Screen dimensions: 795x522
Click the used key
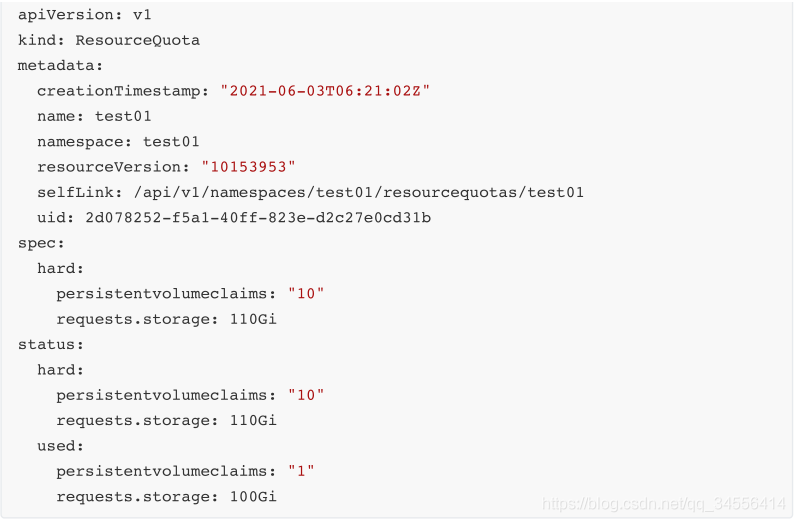tap(60, 446)
